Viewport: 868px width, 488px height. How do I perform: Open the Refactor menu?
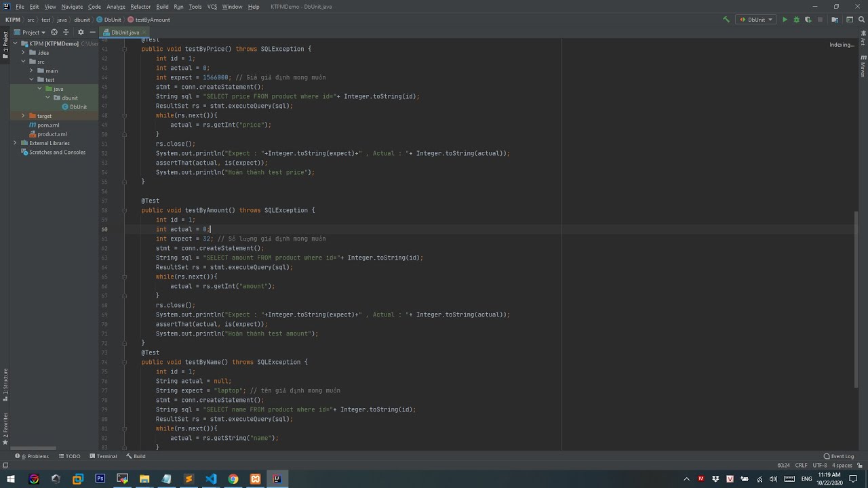pos(140,7)
